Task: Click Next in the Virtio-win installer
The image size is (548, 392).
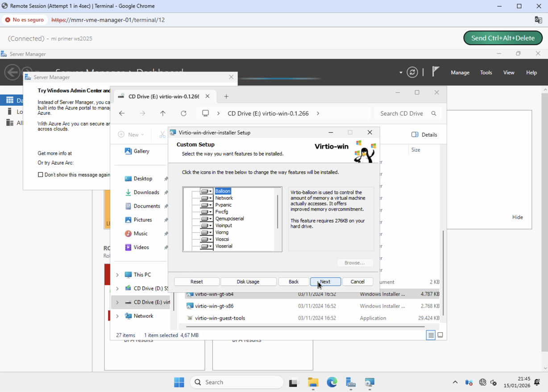Action: point(325,281)
